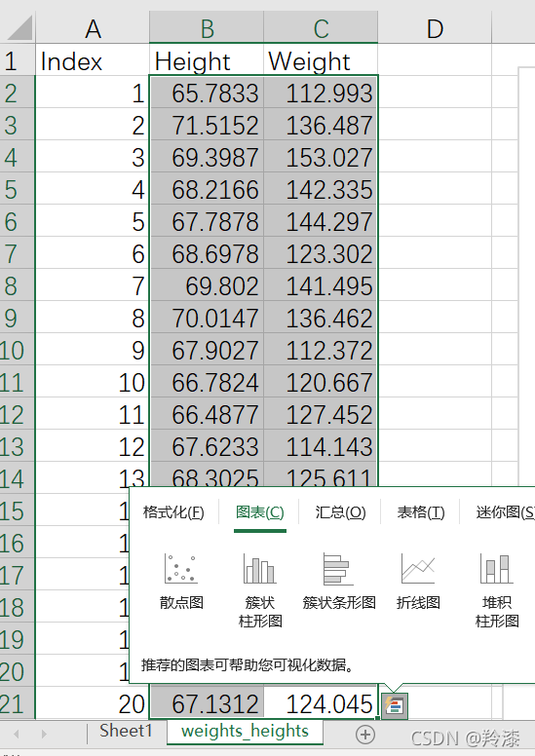535x756 pixels.
Task: Select cell with weight 142.335
Action: (321, 189)
